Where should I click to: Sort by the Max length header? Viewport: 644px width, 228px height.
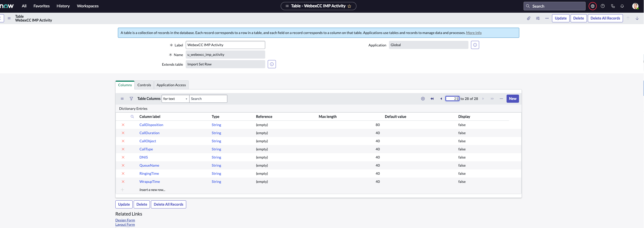coord(327,117)
